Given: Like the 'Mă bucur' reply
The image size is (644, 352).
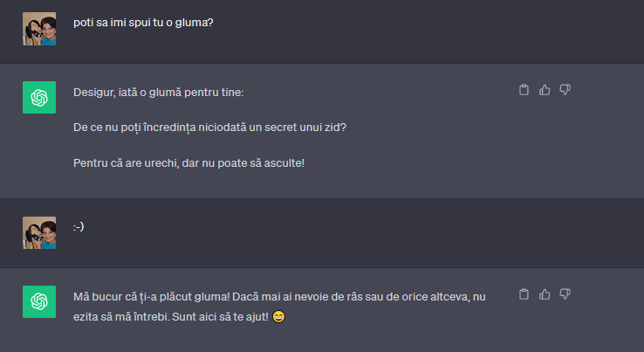Looking at the screenshot, I should (545, 293).
